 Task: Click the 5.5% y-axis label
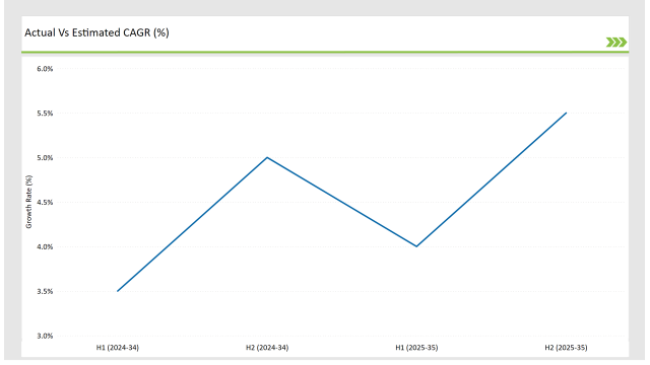click(45, 113)
